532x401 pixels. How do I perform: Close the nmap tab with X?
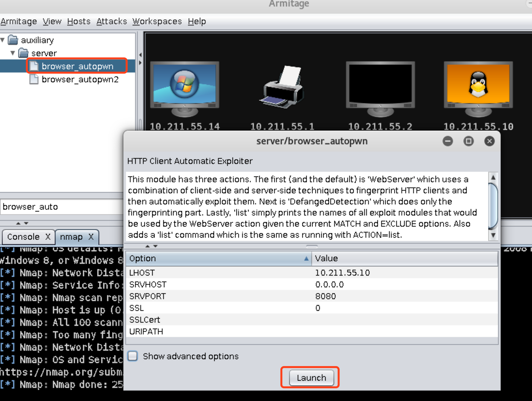click(91, 236)
